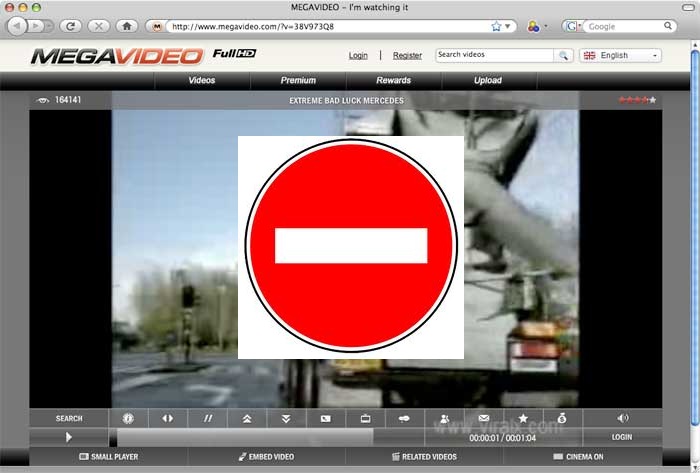Open the Premium menu
Image resolution: width=700 pixels, height=473 pixels.
[x=298, y=80]
